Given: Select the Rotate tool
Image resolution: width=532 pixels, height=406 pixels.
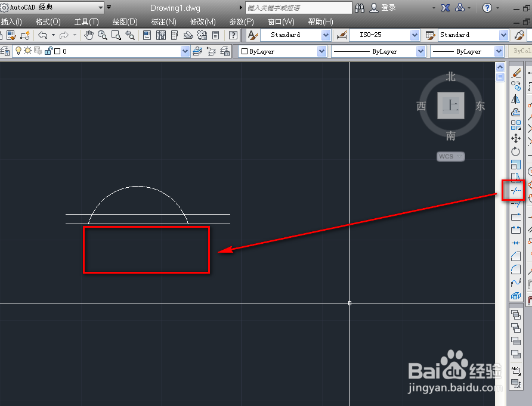Looking at the screenshot, I should click(516, 151).
